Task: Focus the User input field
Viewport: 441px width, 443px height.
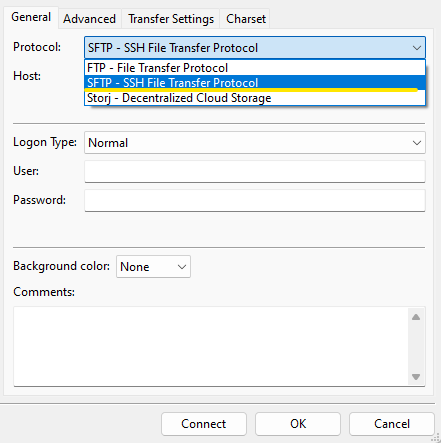Action: coord(255,171)
